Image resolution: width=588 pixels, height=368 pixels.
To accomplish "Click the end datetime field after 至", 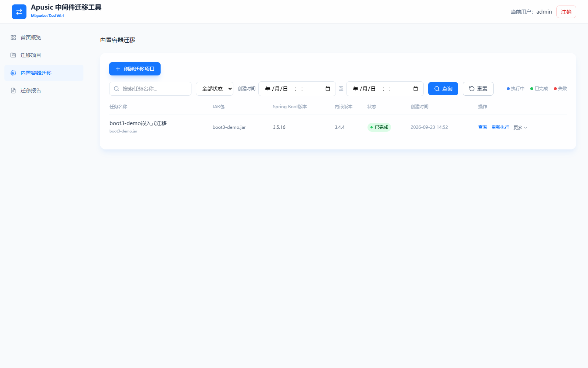I will [385, 89].
